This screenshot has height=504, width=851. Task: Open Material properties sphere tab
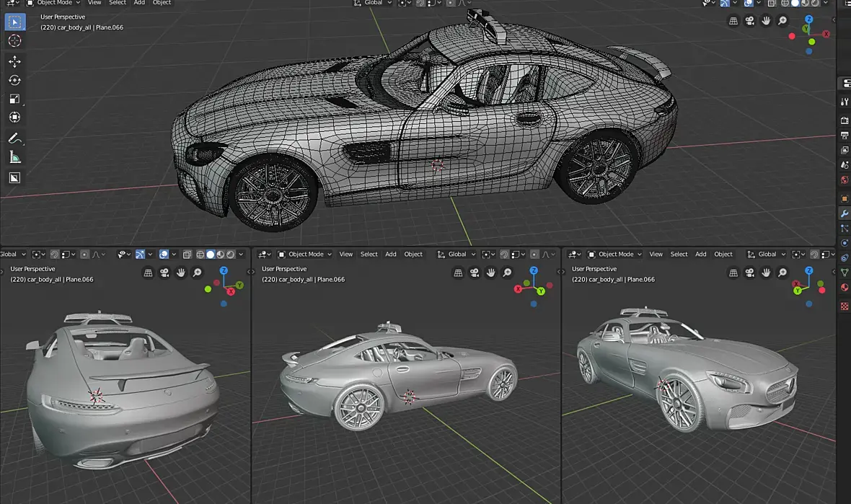844,287
